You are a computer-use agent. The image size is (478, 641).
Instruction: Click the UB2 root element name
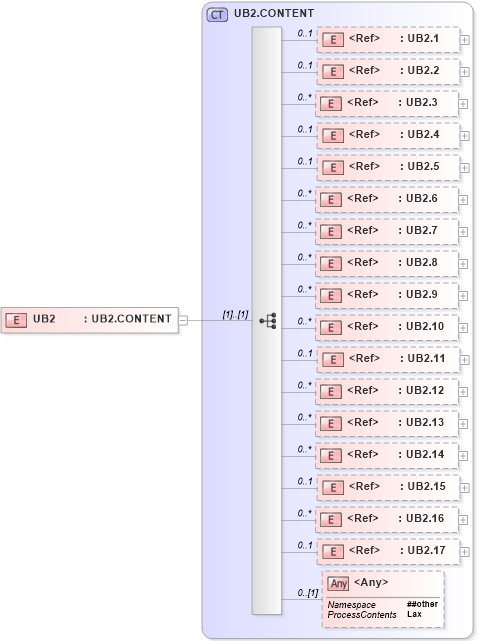pos(44,319)
